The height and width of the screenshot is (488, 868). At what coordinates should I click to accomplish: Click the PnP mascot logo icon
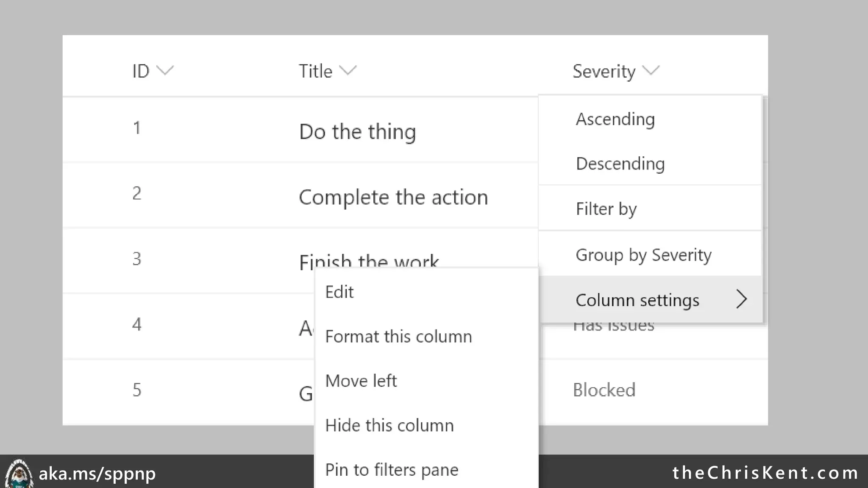click(18, 473)
